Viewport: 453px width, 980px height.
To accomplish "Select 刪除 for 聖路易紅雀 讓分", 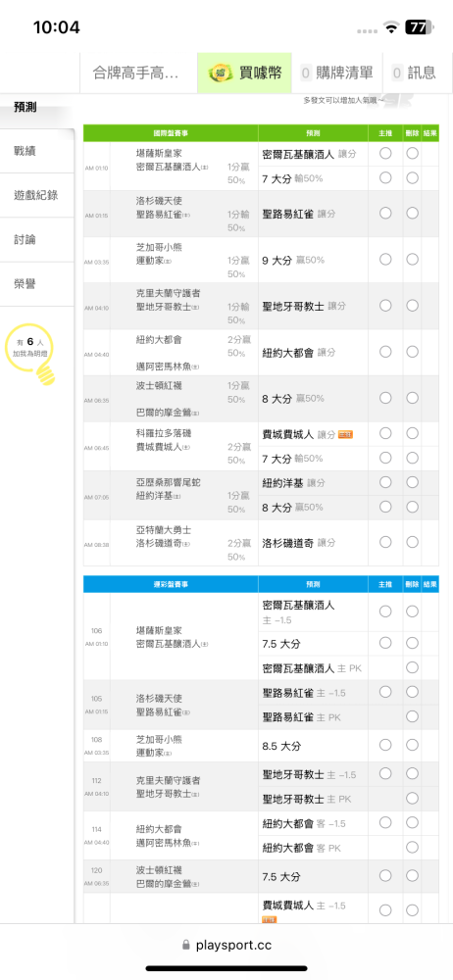I will tap(413, 213).
